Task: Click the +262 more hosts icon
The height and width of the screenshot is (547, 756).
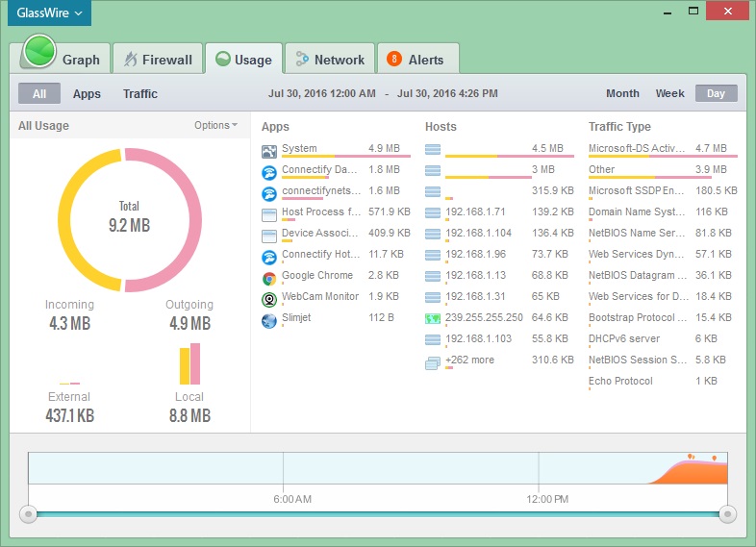Action: tap(433, 361)
